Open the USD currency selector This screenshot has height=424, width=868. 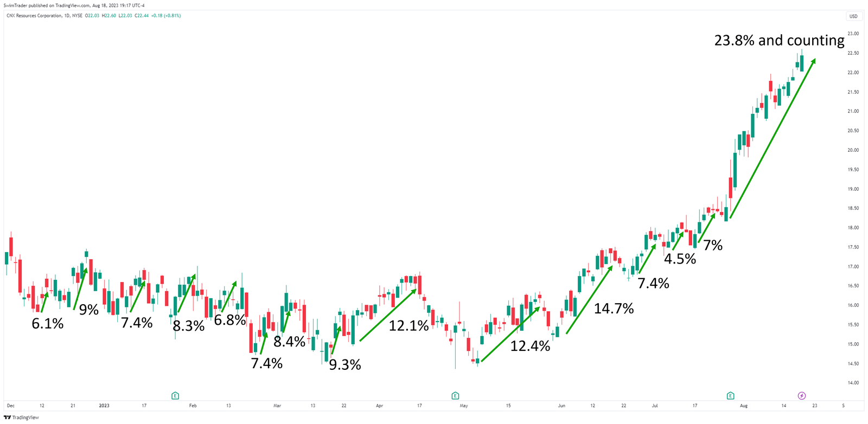tap(853, 16)
